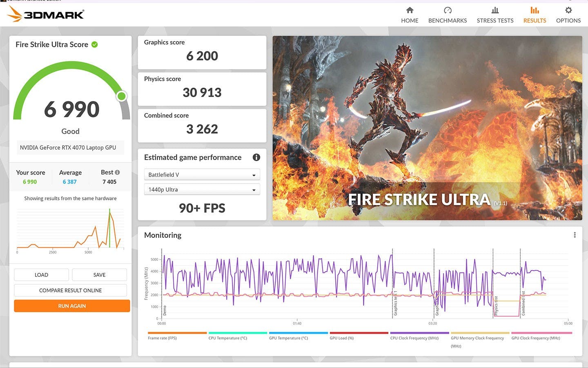588x368 pixels.
Task: Click the Stress Tests chart icon
Action: coord(495,10)
